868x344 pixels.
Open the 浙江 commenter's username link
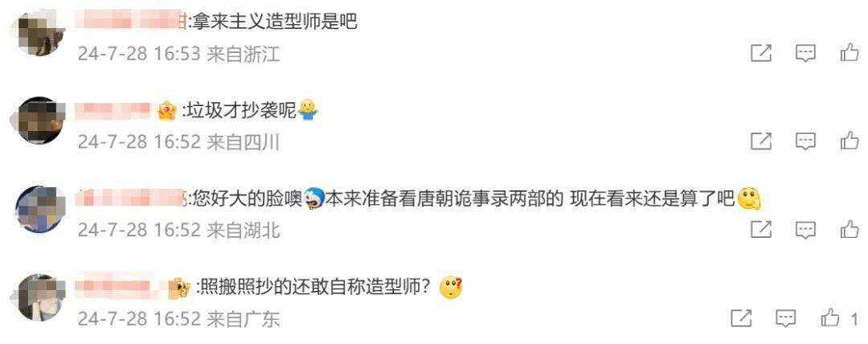click(x=131, y=21)
